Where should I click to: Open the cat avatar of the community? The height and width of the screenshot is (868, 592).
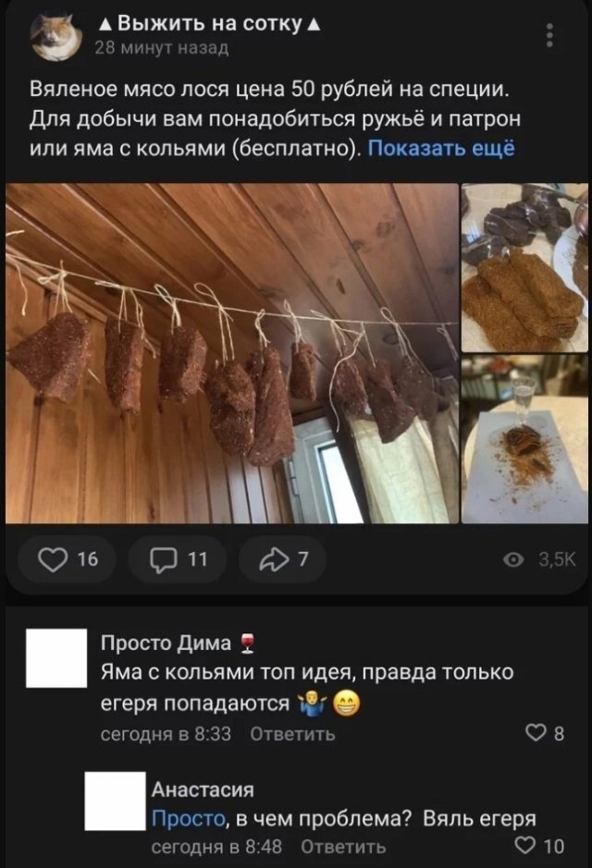(x=56, y=36)
